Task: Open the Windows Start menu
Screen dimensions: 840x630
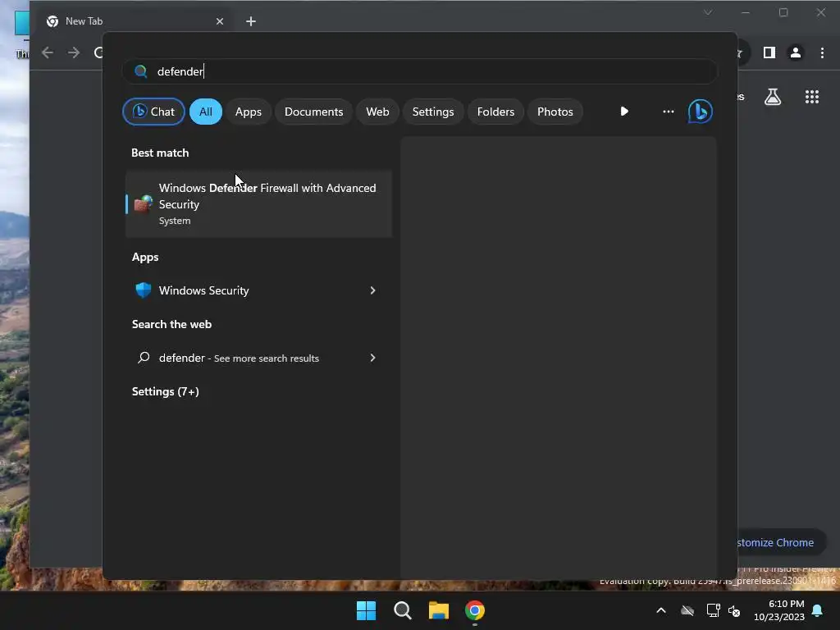Action: [x=367, y=610]
